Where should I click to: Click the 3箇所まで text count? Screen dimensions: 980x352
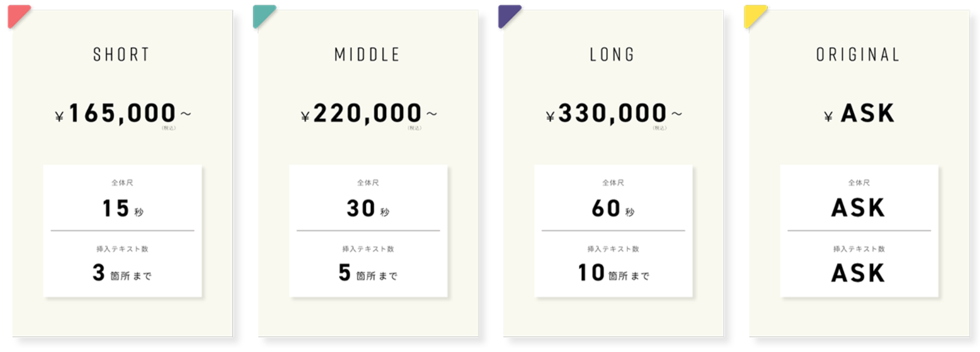[x=122, y=273]
